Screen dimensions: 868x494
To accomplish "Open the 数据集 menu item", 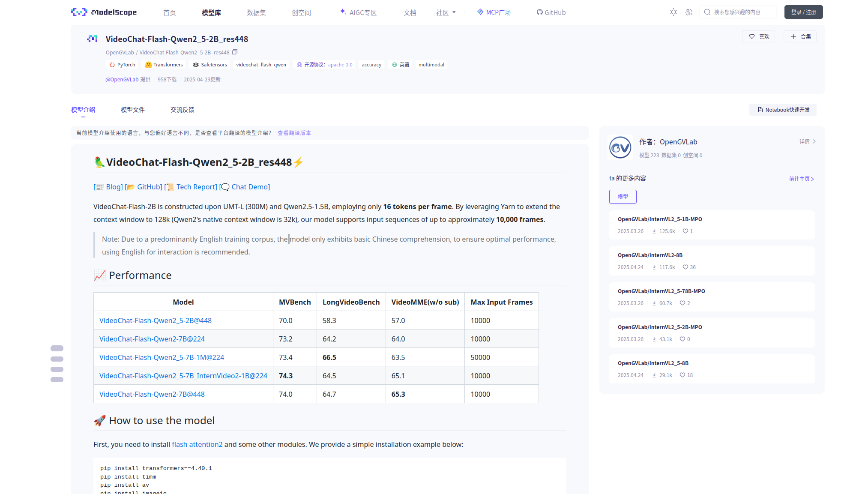I will pyautogui.click(x=256, y=13).
